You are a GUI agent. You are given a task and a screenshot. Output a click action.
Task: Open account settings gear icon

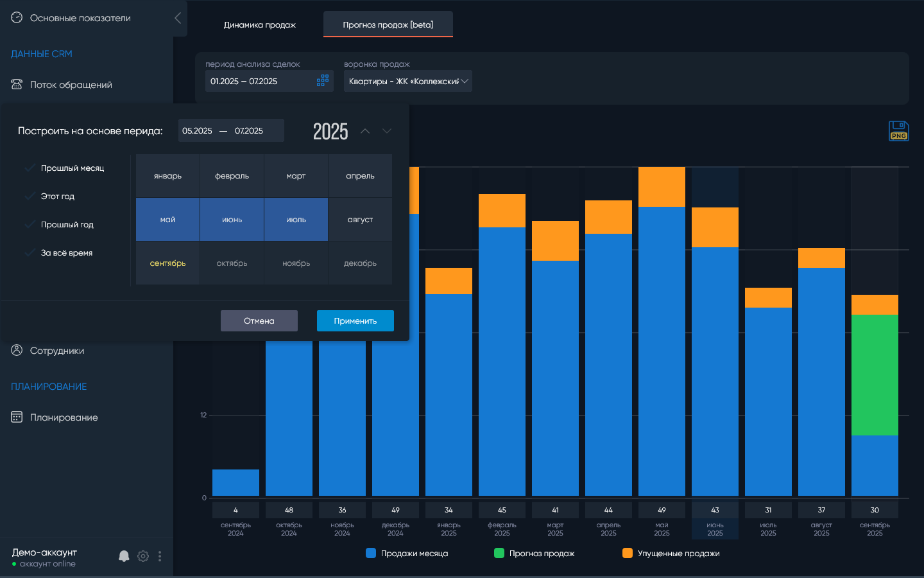coord(143,556)
